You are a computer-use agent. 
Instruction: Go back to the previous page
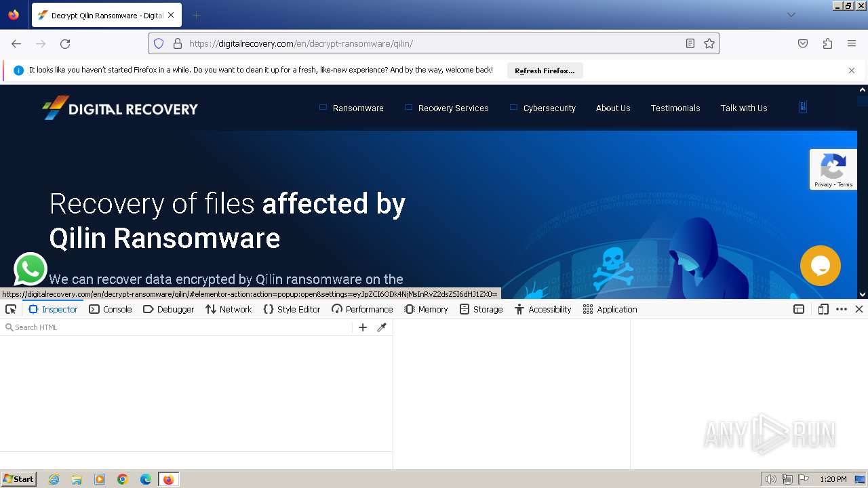pyautogui.click(x=16, y=43)
